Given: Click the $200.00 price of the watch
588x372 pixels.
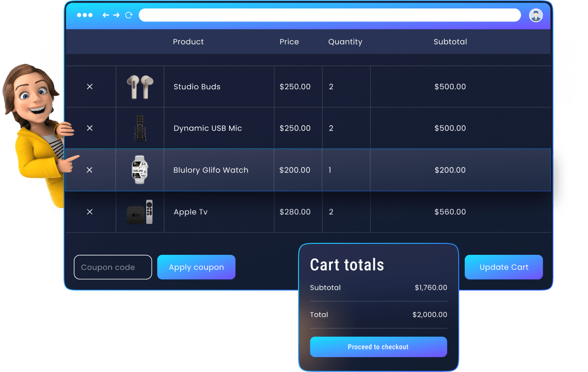Looking at the screenshot, I should coord(295,170).
